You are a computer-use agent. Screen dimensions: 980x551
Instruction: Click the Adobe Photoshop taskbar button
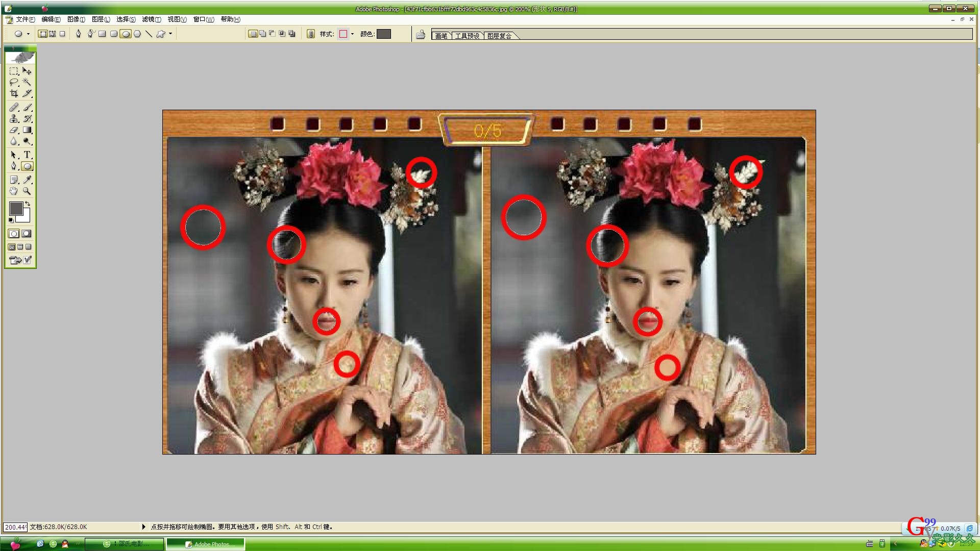206,544
